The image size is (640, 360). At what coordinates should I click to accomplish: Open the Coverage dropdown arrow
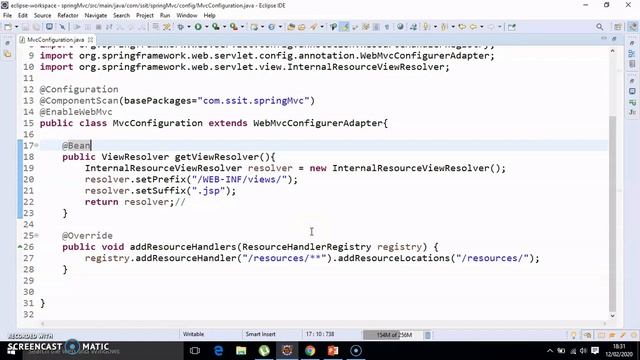[x=224, y=27]
